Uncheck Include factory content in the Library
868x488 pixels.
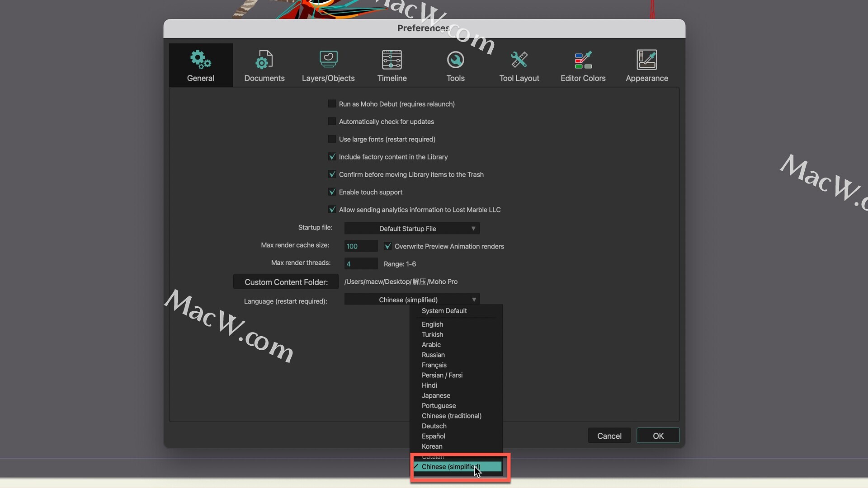click(x=332, y=156)
